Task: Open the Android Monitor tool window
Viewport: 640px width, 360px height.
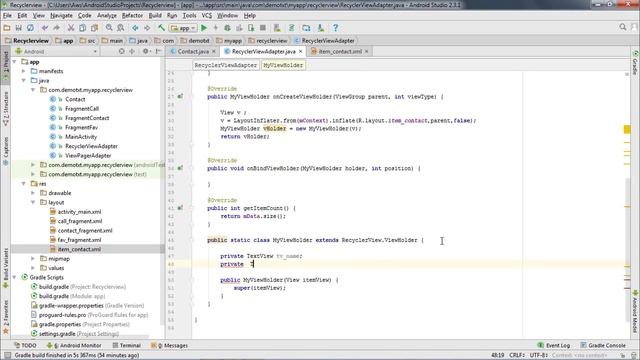Action: coord(74,345)
